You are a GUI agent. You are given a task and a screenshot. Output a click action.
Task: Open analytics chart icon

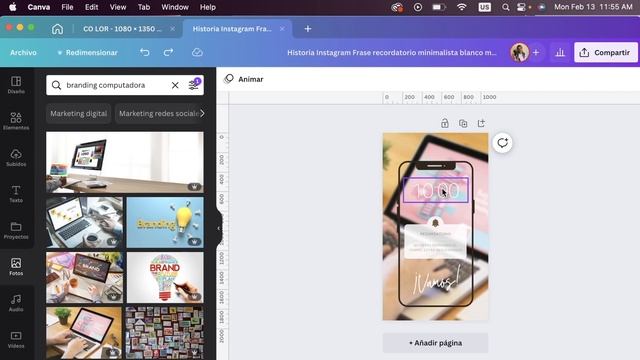click(560, 52)
